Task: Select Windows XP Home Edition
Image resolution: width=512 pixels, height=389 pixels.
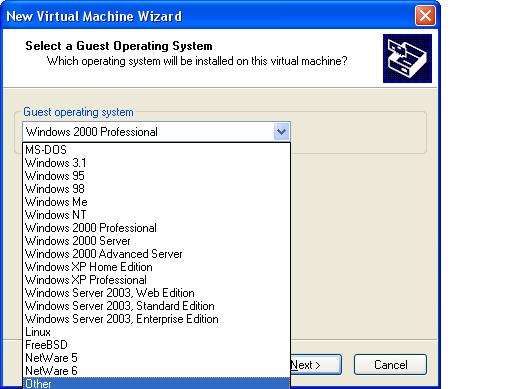Action: pyautogui.click(x=157, y=267)
